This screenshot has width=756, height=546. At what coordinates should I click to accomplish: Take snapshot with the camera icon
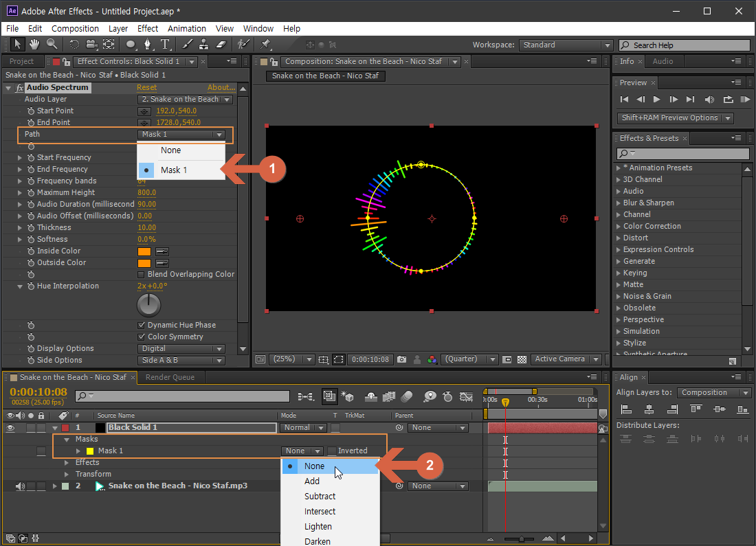(401, 359)
